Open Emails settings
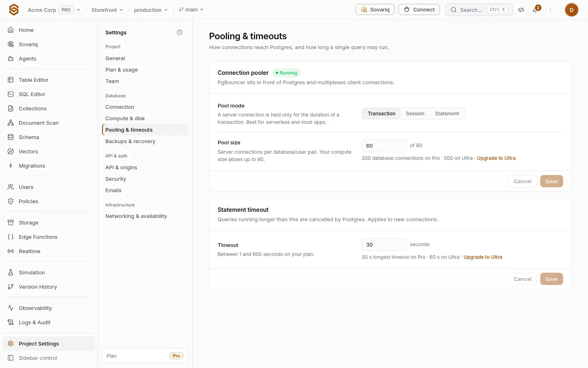The height and width of the screenshot is (368, 588). 145,191
